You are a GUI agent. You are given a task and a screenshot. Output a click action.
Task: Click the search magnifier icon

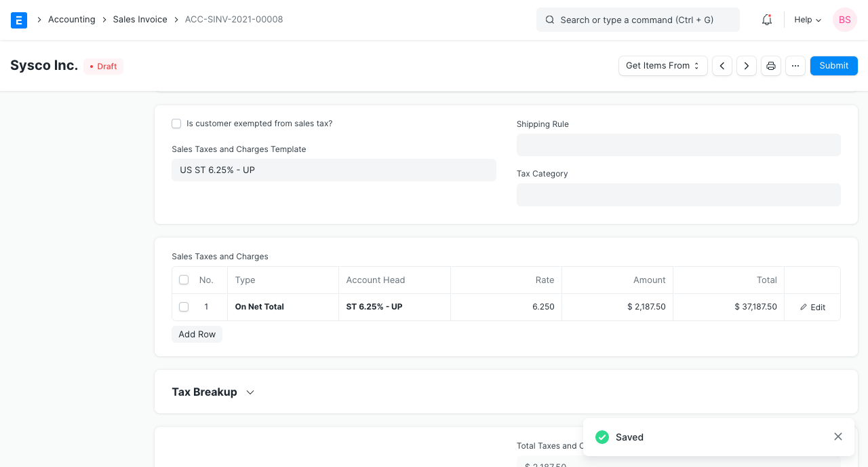click(550, 20)
